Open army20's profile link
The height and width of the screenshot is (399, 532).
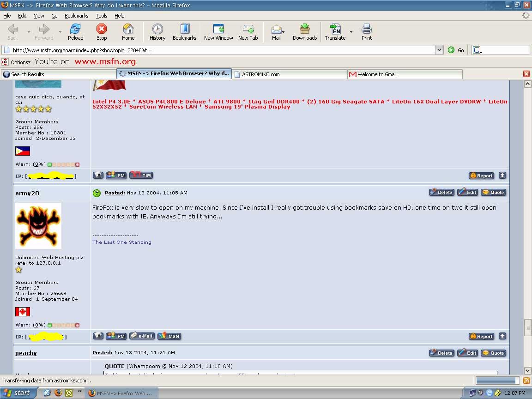click(x=27, y=193)
